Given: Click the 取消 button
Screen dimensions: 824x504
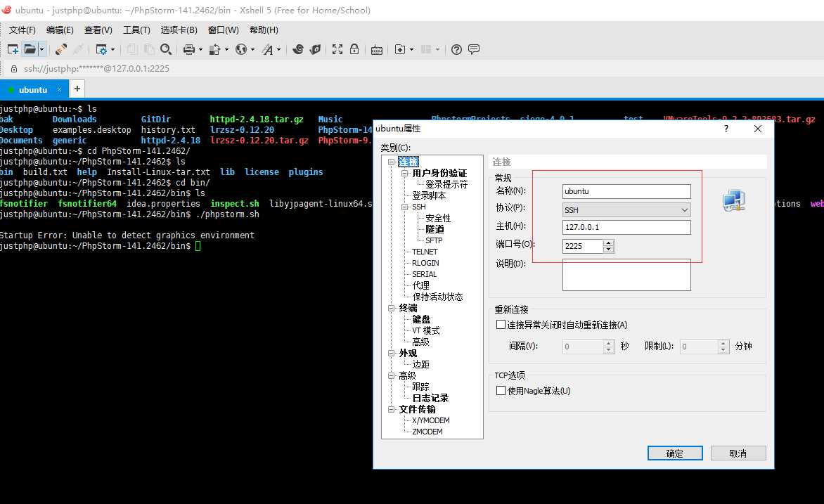Looking at the screenshot, I should pos(738,453).
